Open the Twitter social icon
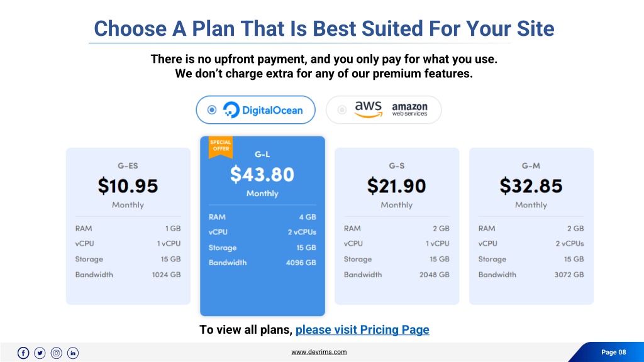This screenshot has width=644, height=362. tap(40, 353)
